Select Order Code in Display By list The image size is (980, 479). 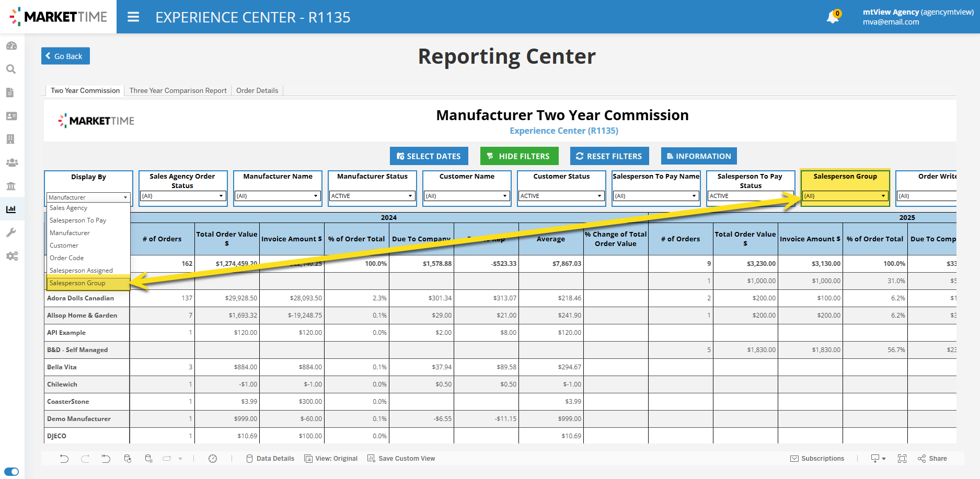[x=88, y=258]
